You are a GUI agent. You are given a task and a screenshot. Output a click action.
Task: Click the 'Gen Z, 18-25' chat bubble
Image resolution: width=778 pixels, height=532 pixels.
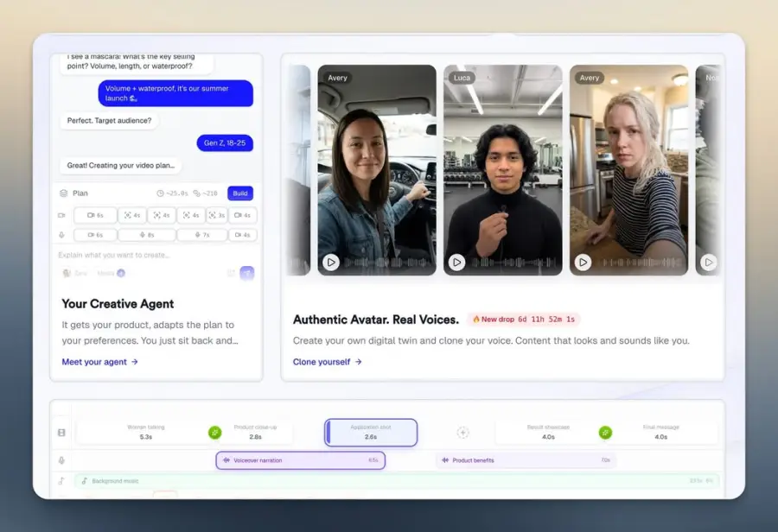point(225,142)
